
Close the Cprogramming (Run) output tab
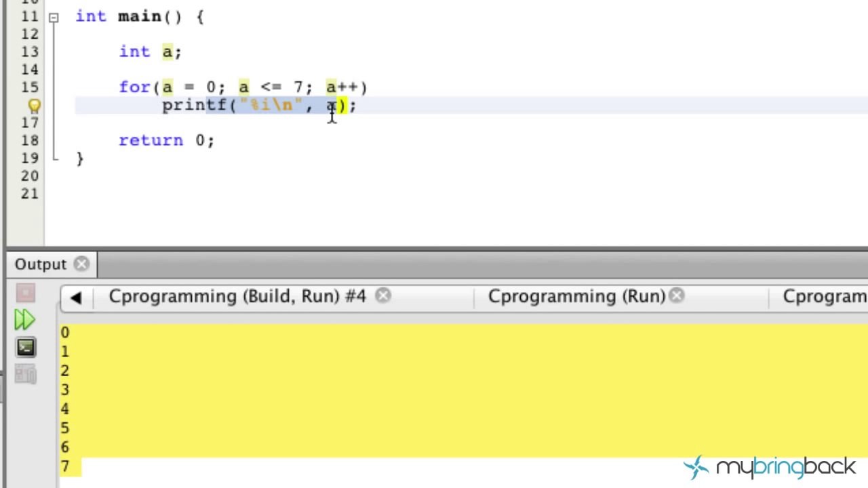pyautogui.click(x=677, y=296)
